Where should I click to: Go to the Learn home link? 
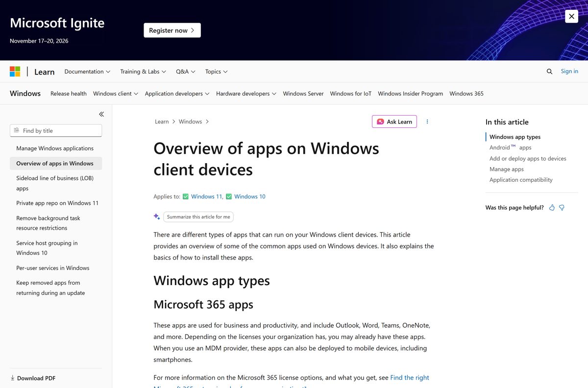44,72
